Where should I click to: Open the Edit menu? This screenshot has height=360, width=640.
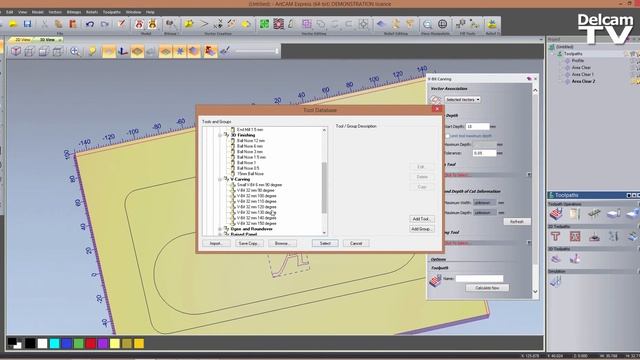point(9,12)
